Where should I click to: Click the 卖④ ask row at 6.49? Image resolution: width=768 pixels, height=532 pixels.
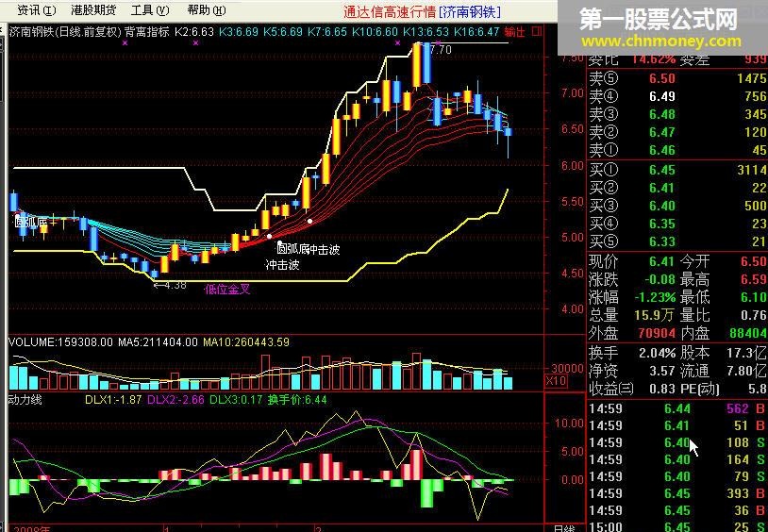click(677, 96)
